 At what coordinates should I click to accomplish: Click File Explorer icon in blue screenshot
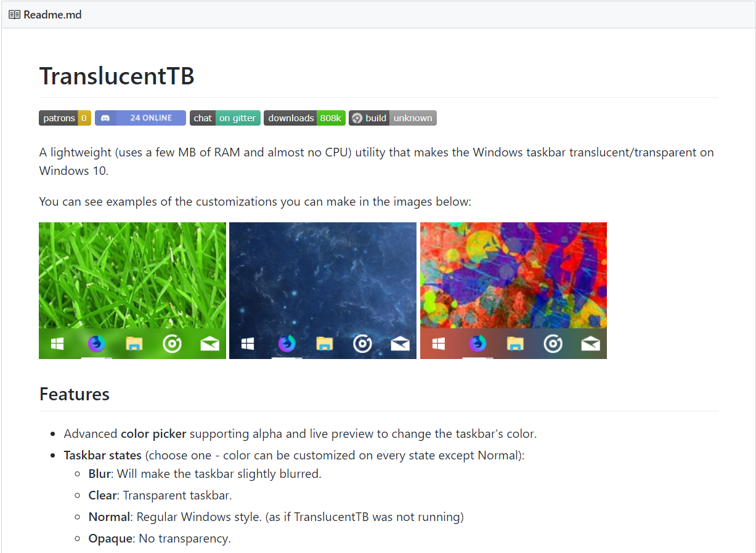(325, 344)
